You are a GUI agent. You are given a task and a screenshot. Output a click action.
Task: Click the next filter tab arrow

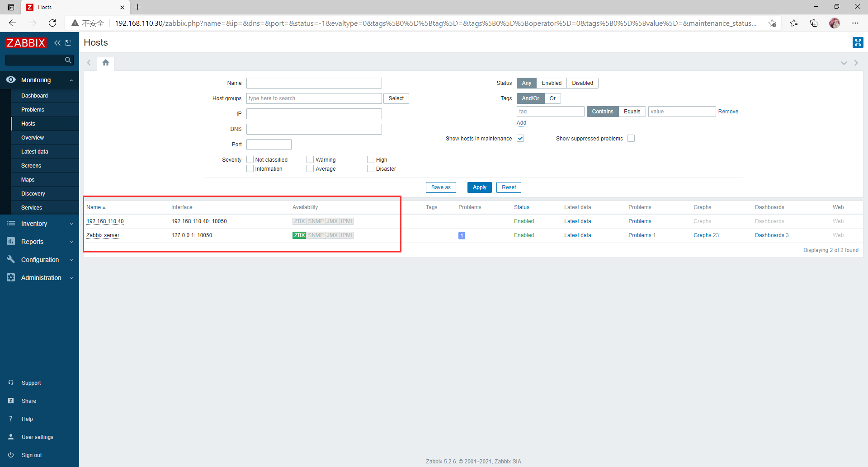tap(856, 63)
